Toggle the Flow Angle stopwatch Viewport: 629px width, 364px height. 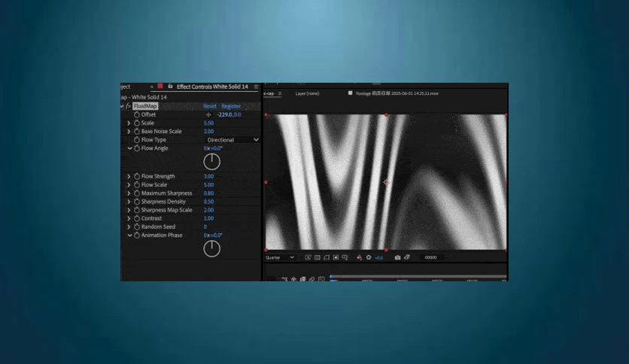pyautogui.click(x=137, y=148)
